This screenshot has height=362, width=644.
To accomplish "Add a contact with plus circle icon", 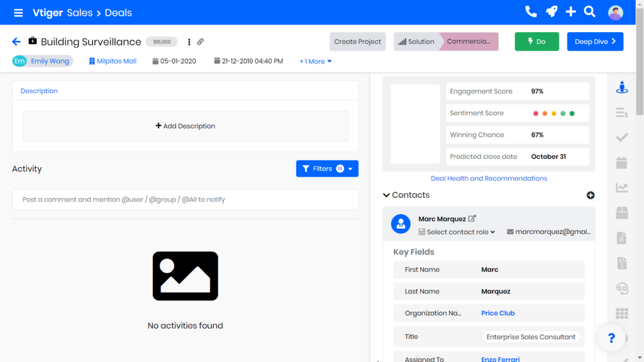I will pos(591,195).
